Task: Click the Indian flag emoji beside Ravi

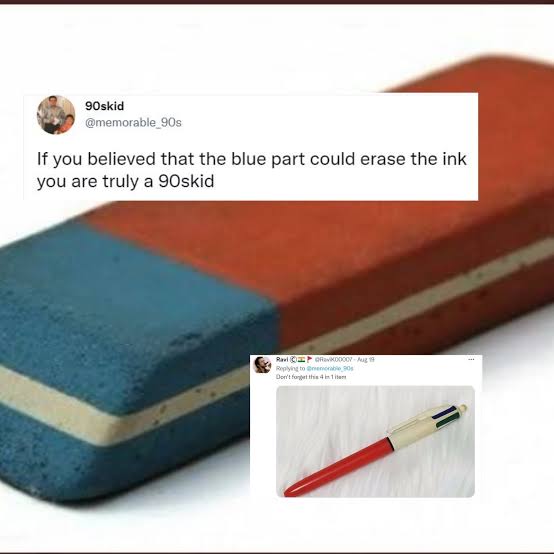Action: (301, 359)
